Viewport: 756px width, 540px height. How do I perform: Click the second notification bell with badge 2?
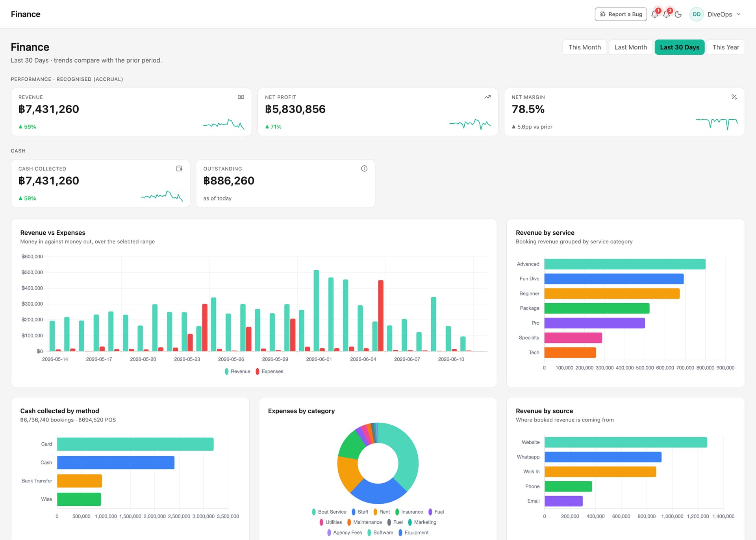coord(666,14)
